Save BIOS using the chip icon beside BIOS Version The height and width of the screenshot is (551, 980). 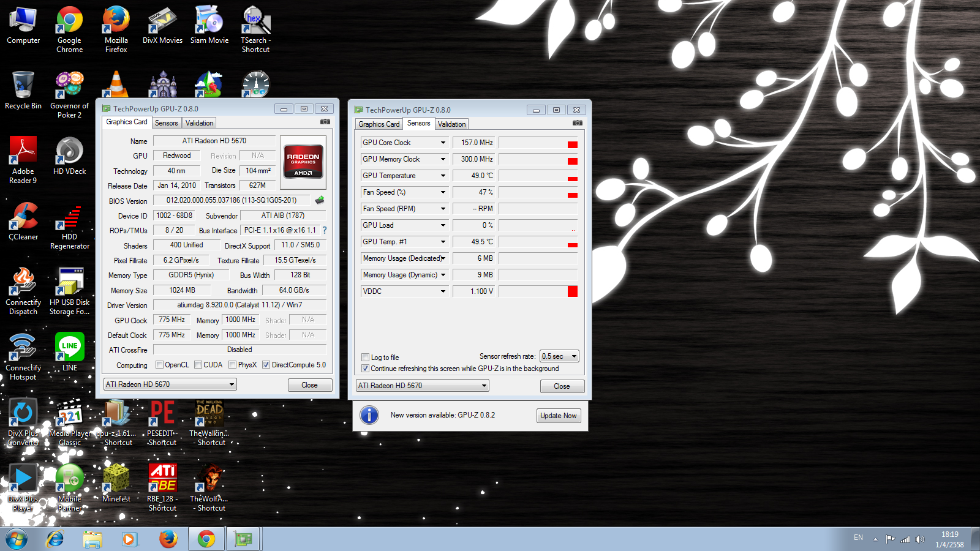[x=320, y=200]
